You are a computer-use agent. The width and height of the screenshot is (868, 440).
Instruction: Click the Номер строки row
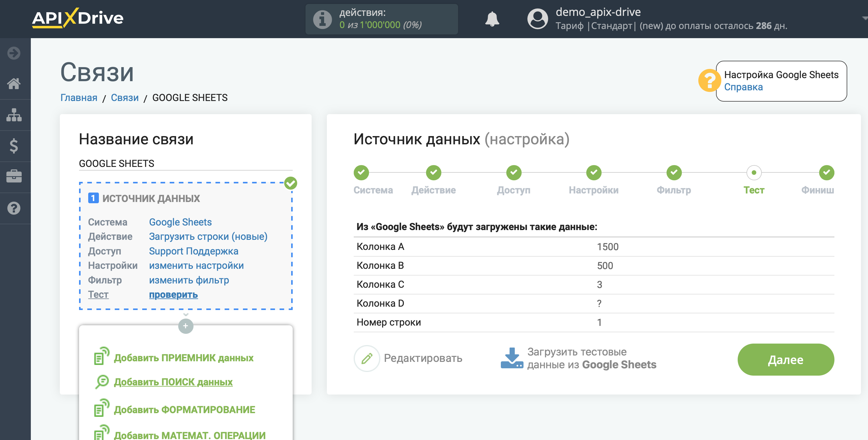click(594, 323)
